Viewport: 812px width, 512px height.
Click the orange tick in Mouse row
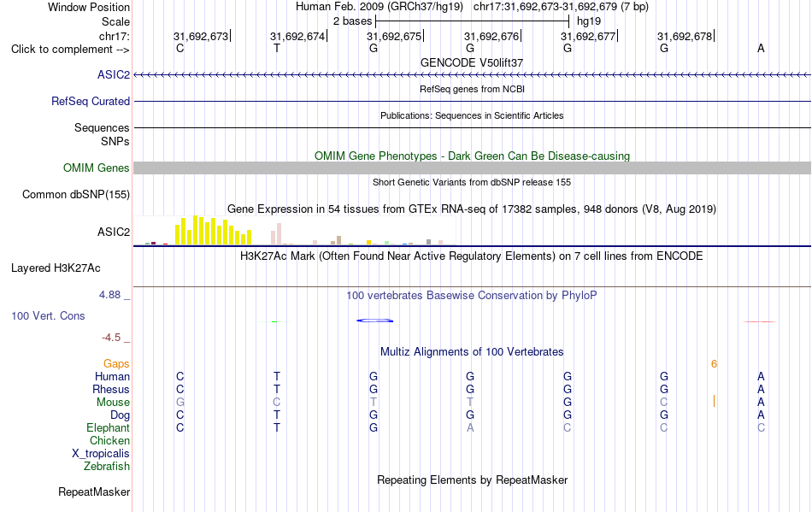714,401
